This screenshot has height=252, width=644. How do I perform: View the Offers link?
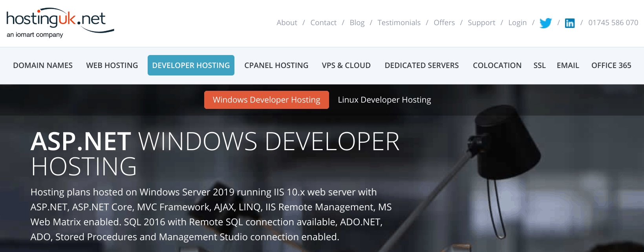click(x=444, y=23)
